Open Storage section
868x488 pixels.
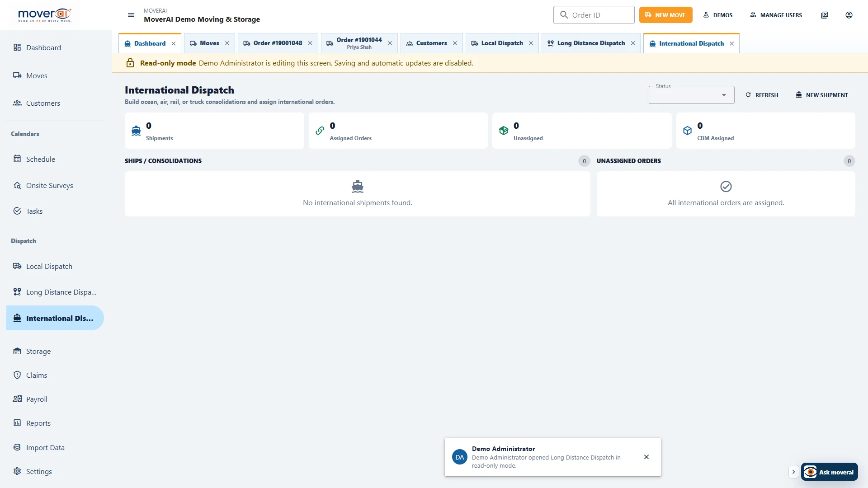(55, 351)
